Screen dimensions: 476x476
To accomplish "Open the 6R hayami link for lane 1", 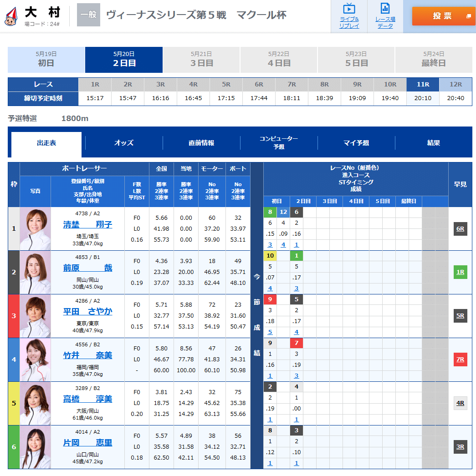I will tap(461, 229).
